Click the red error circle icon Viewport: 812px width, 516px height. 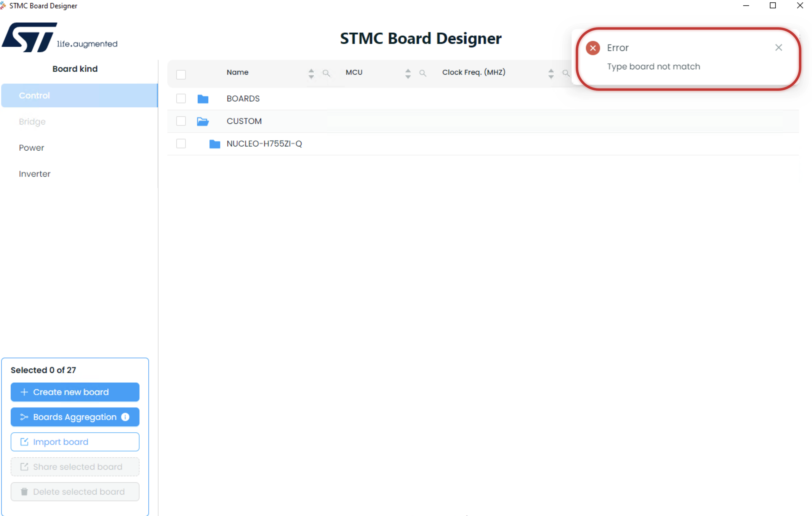592,48
